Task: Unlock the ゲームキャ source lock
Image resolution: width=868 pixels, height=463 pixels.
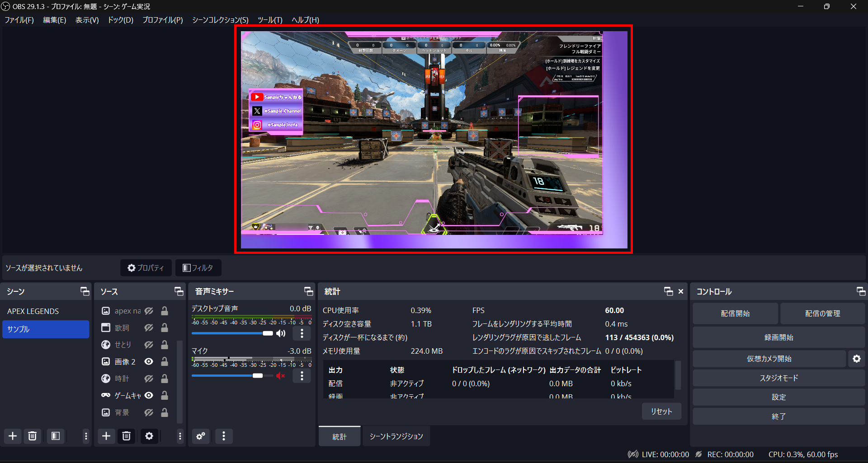Action: (165, 395)
